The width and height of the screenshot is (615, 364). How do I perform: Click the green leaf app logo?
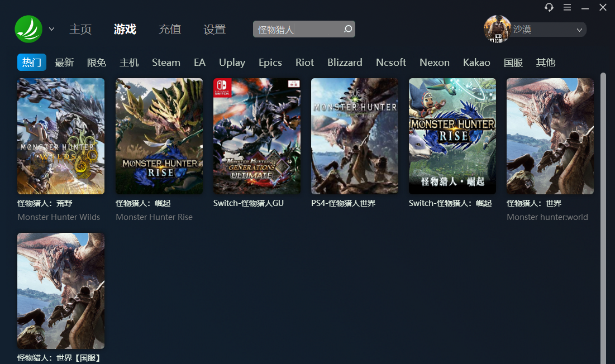tap(28, 29)
